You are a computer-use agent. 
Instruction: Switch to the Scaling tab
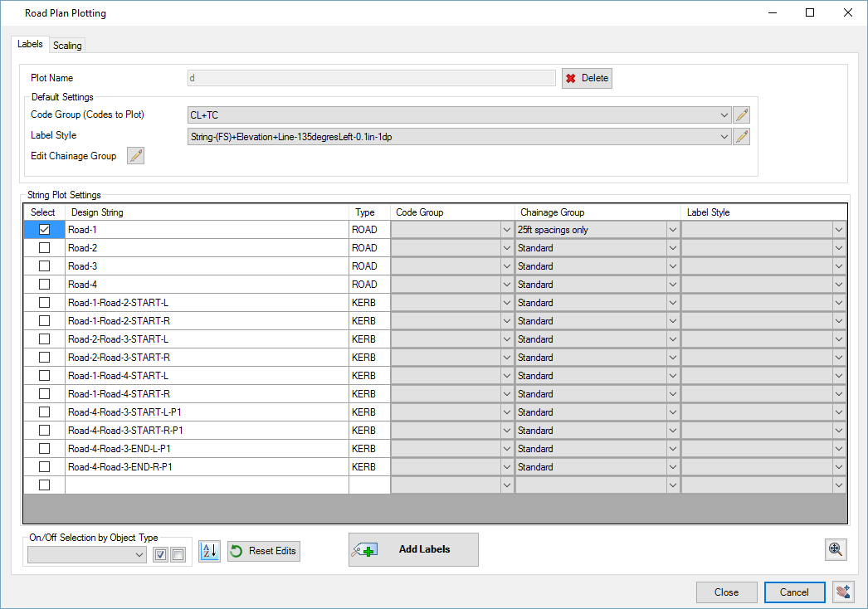pos(67,46)
